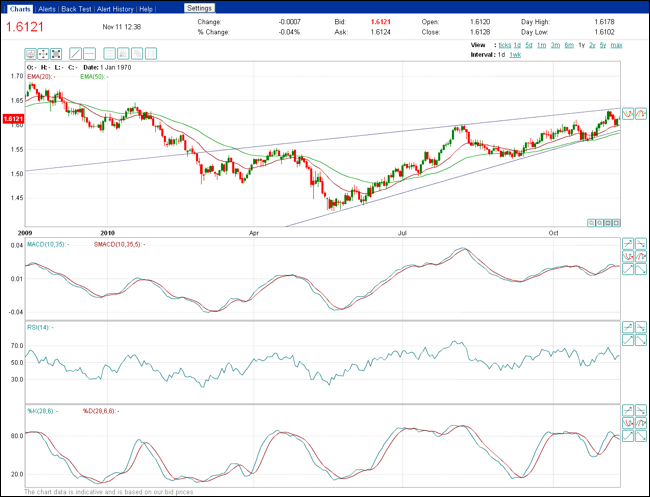The image size is (650, 497).
Task: Click the SMACD(10,35,5) legend label
Action: coord(118,245)
